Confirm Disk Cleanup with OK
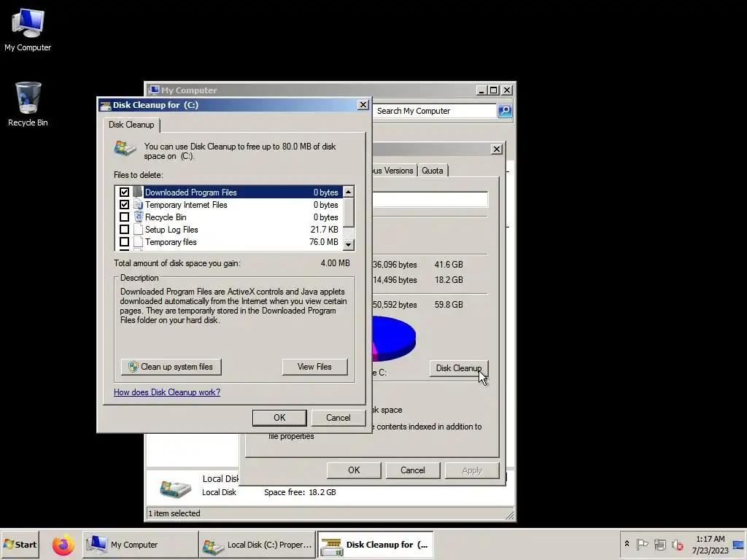This screenshot has height=560, width=747. tap(279, 418)
